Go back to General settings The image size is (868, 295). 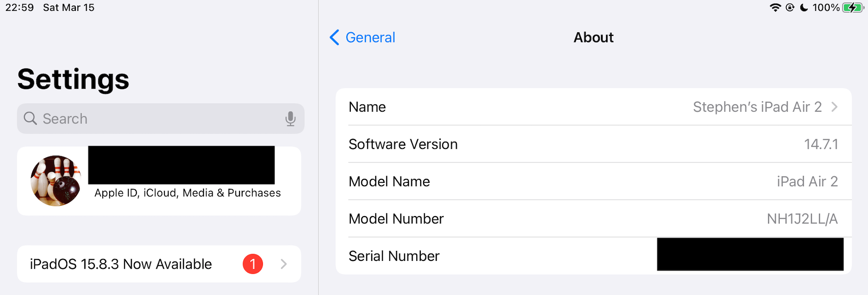click(x=370, y=37)
